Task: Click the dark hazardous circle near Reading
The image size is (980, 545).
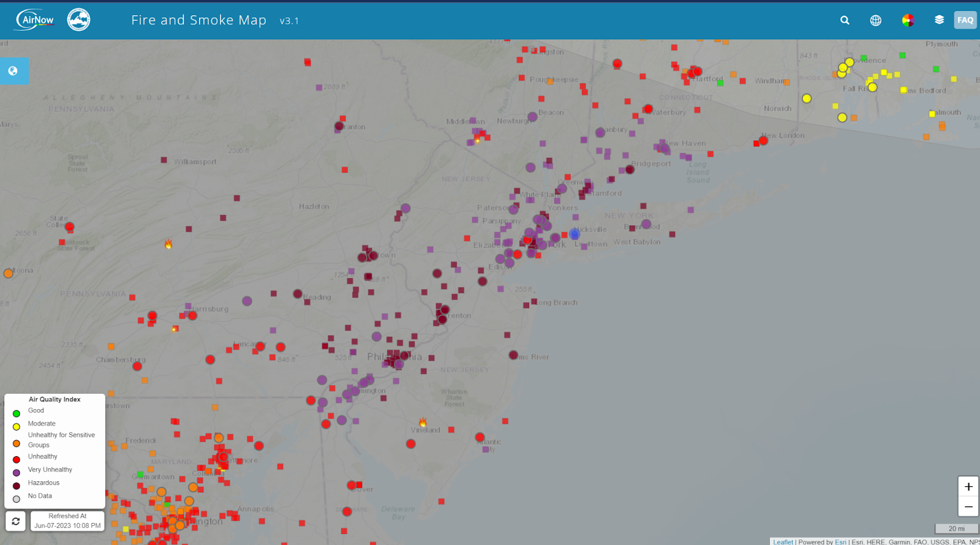Action: tap(297, 294)
